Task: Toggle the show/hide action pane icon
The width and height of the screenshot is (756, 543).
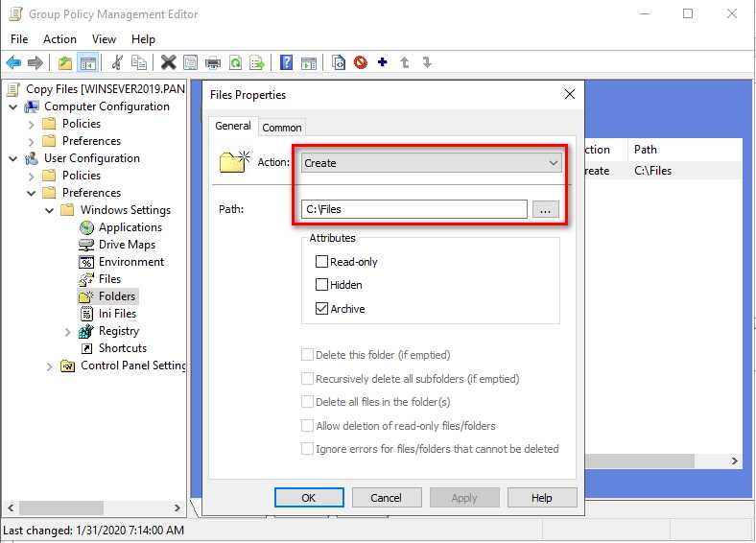Action: (x=309, y=62)
